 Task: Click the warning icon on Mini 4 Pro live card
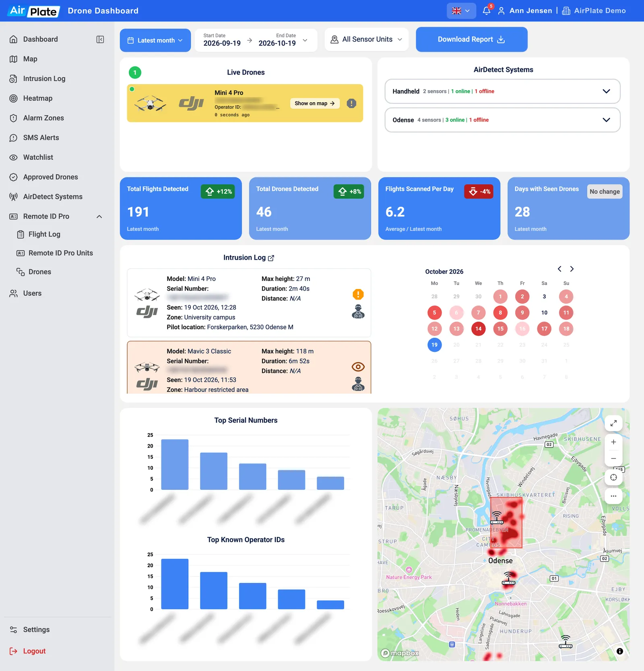pos(351,103)
